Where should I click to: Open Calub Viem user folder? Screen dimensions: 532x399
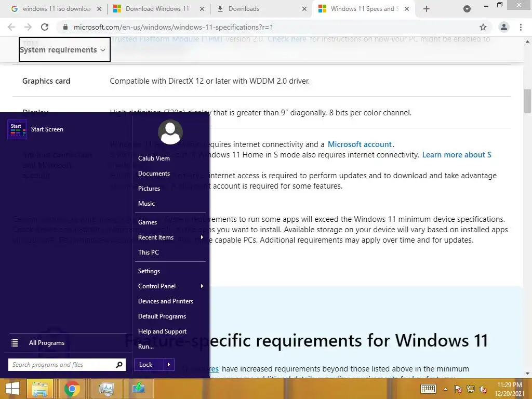coord(154,158)
